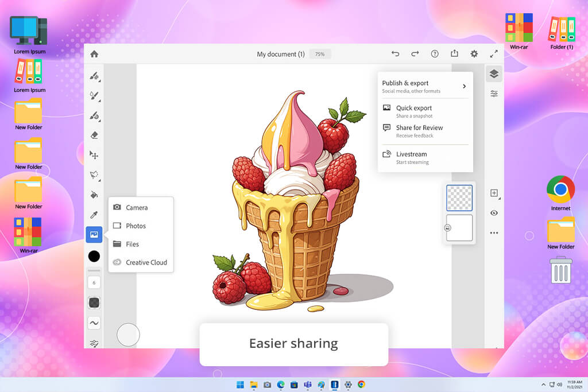Screen dimensions: 588x392
Task: Open the three-dots layer options menu
Action: [494, 233]
